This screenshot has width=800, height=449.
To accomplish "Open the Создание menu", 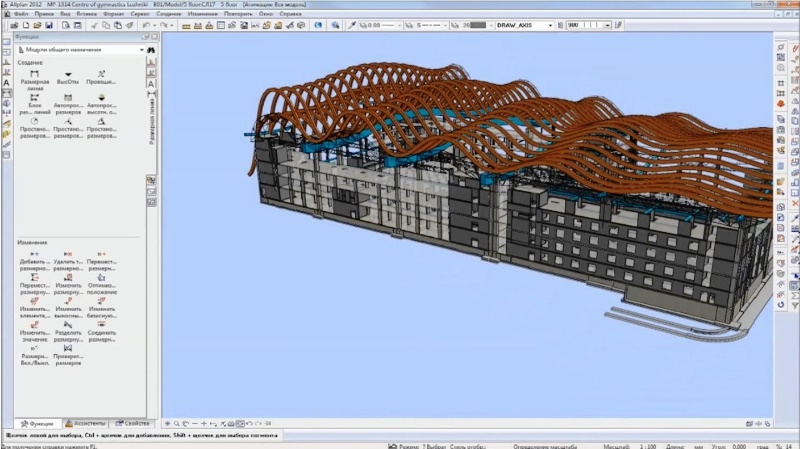I will [x=168, y=14].
